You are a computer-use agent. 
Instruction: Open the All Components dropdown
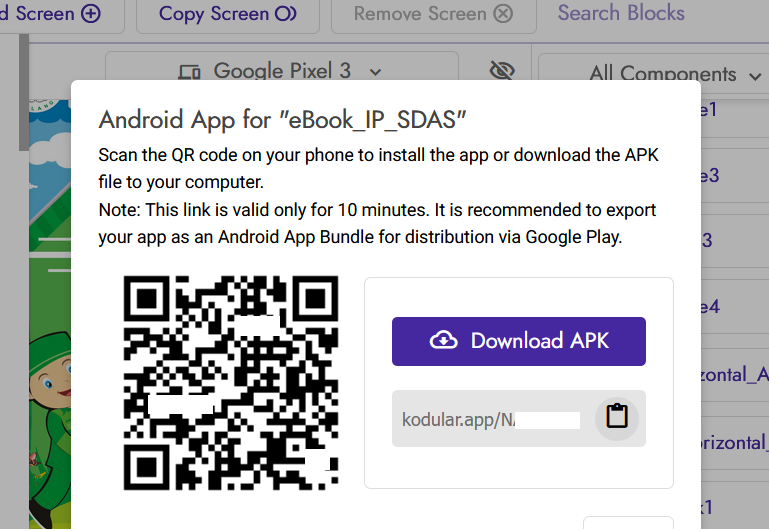point(654,74)
